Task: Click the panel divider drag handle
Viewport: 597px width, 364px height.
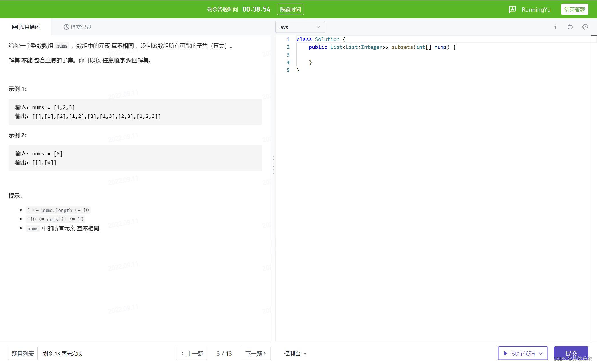Action: coord(273,165)
